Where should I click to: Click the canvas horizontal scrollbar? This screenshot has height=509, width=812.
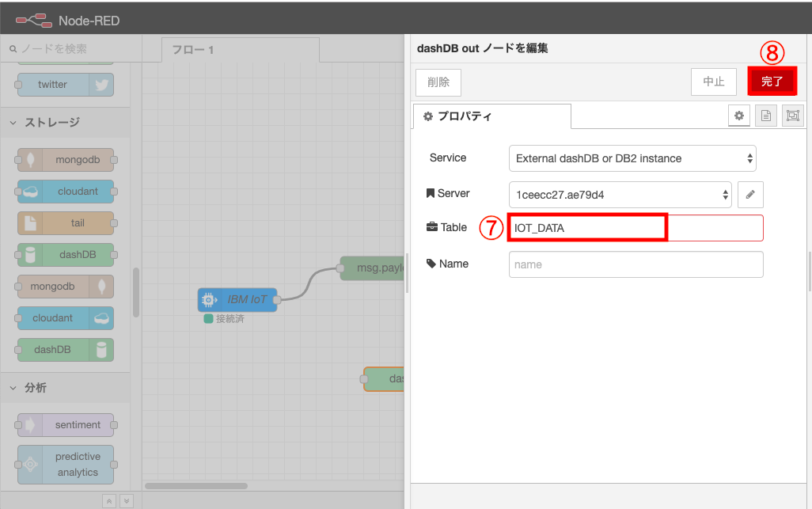[196, 486]
